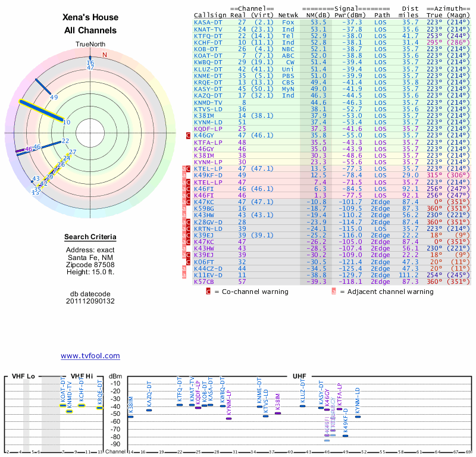
Task: Click the co-channel warning legend icon
Action: (x=208, y=292)
